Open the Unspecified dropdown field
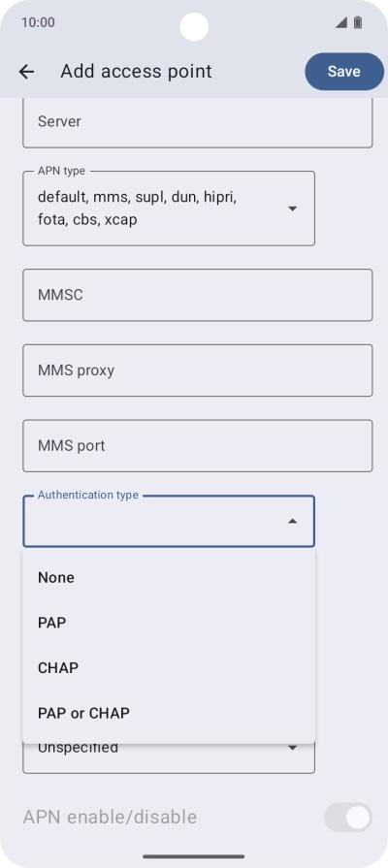 [x=169, y=757]
